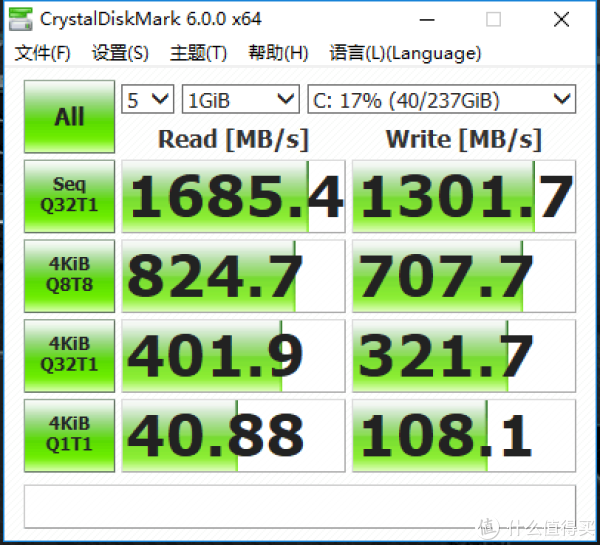600x545 pixels.
Task: Click the empty comment field at the bottom
Action: pos(300,506)
